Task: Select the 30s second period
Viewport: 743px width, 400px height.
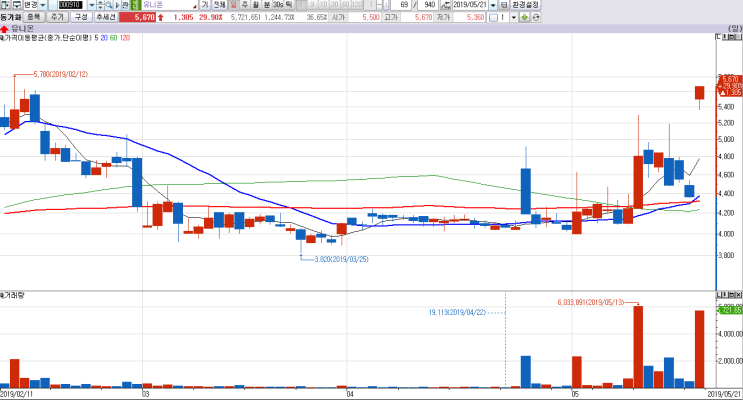Action: (x=278, y=5)
